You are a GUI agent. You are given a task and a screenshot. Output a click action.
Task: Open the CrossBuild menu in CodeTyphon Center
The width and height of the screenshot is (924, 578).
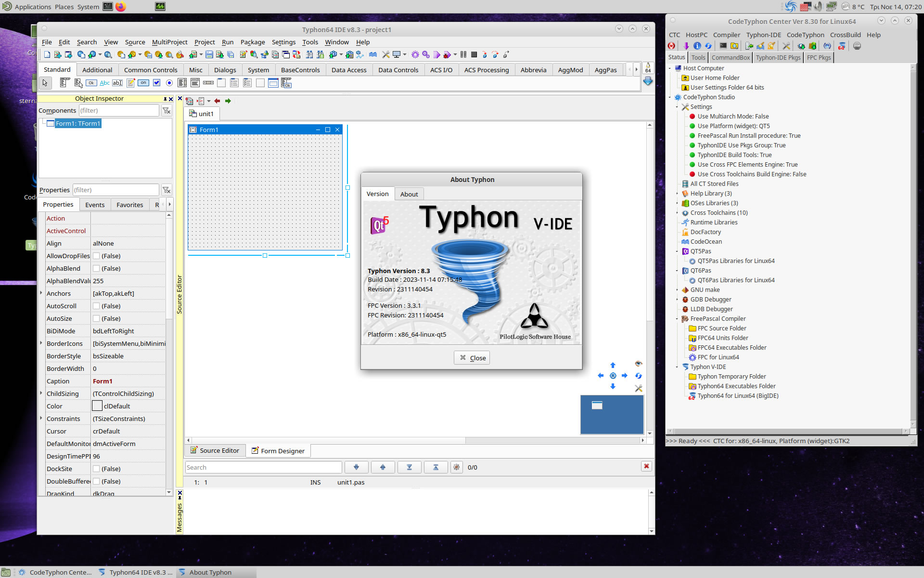(845, 35)
